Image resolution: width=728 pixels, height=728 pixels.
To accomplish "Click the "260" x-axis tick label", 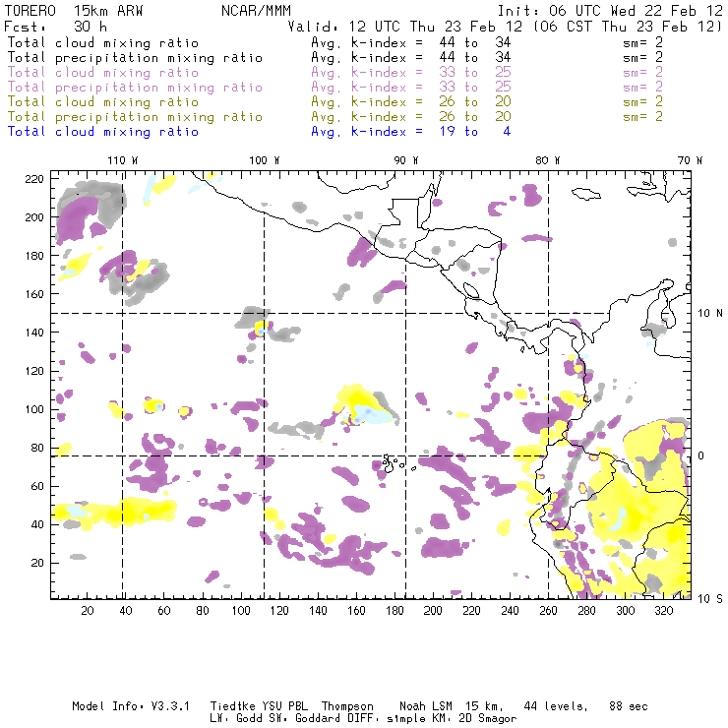I will pyautogui.click(x=548, y=611).
